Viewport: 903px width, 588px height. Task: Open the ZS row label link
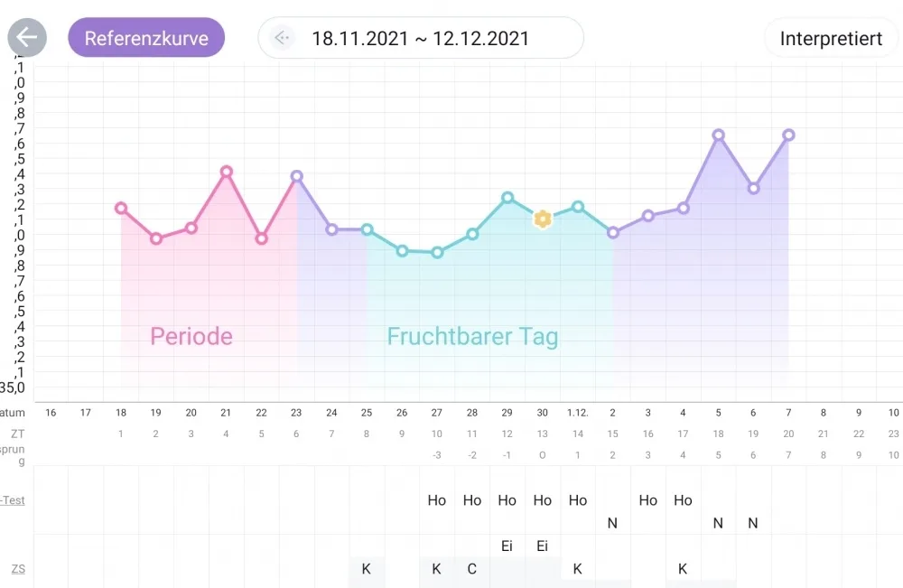(18, 569)
